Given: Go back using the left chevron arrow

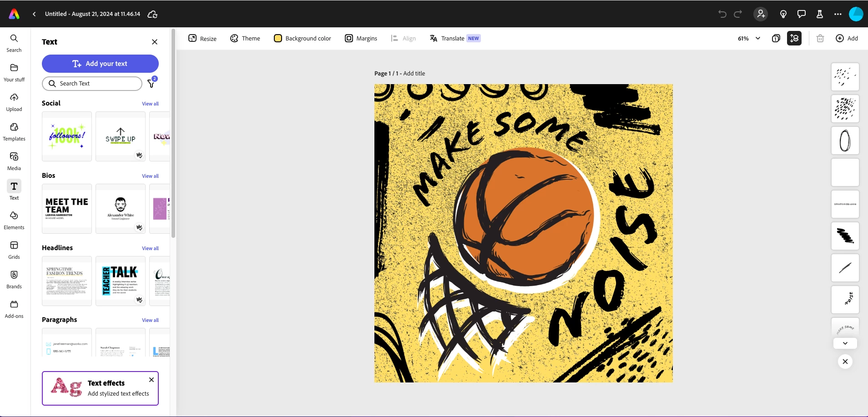Looking at the screenshot, I should point(34,14).
